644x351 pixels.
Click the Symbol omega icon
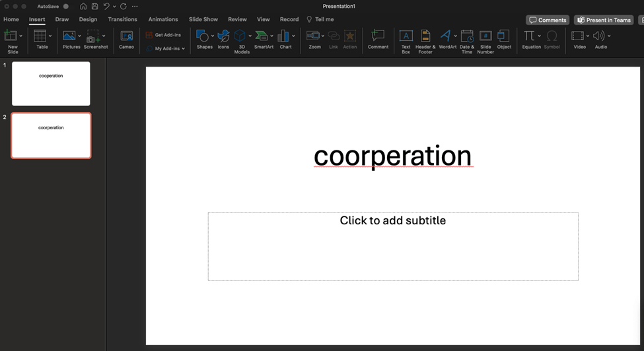click(x=552, y=36)
